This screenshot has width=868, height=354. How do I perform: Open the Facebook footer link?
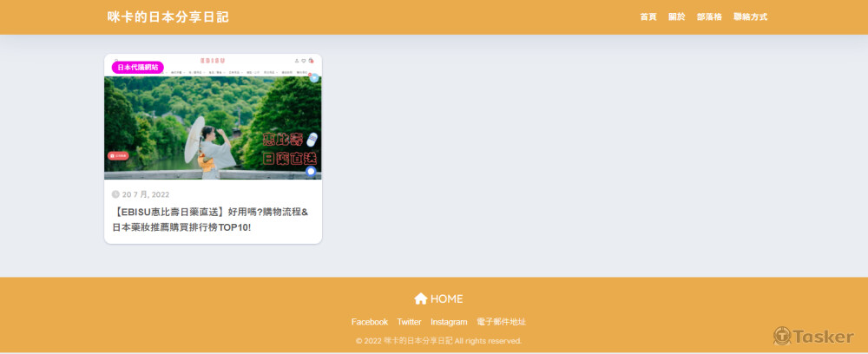[369, 322]
